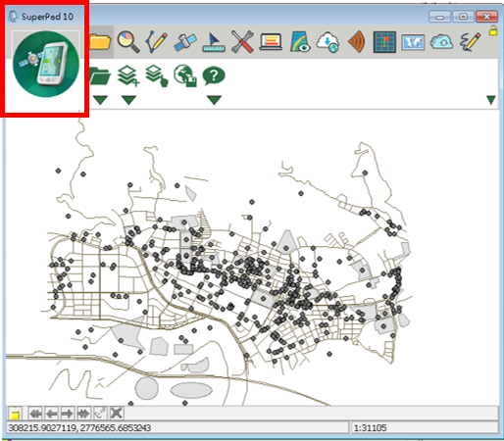Expand dropdown arrow under green folder
The height and width of the screenshot is (441, 504).
tap(100, 100)
